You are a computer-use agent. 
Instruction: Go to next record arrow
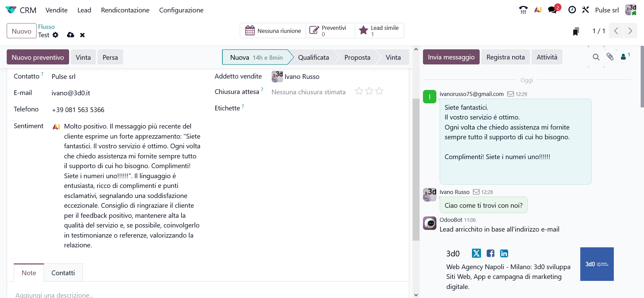(630, 31)
